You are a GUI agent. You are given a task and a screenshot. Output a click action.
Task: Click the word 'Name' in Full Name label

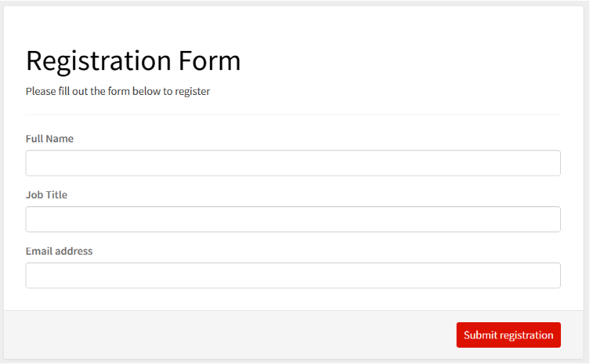point(60,139)
